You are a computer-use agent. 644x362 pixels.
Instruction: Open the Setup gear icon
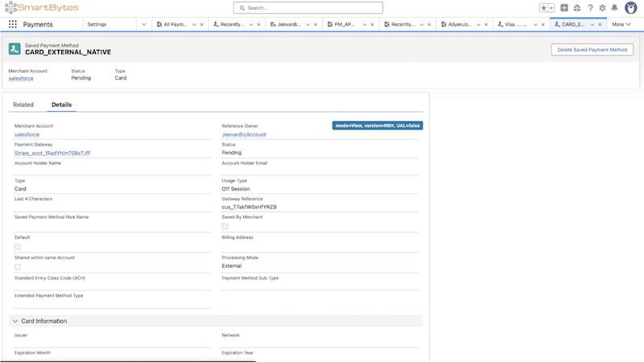602,8
